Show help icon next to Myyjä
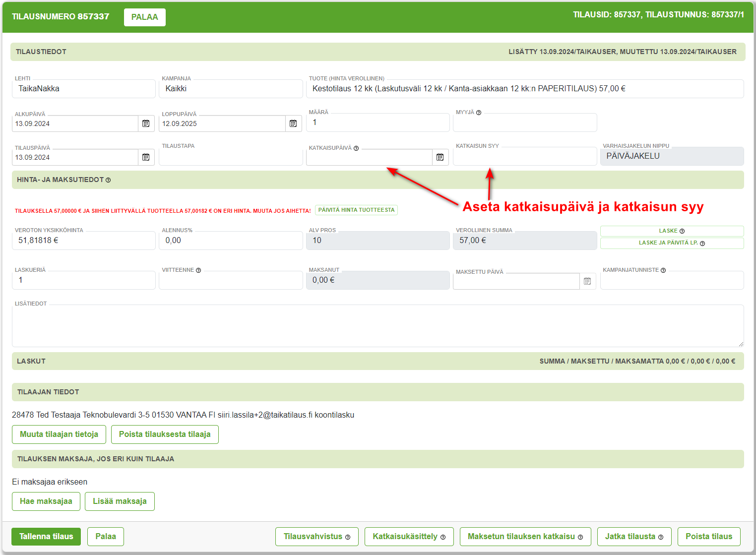 (x=479, y=113)
